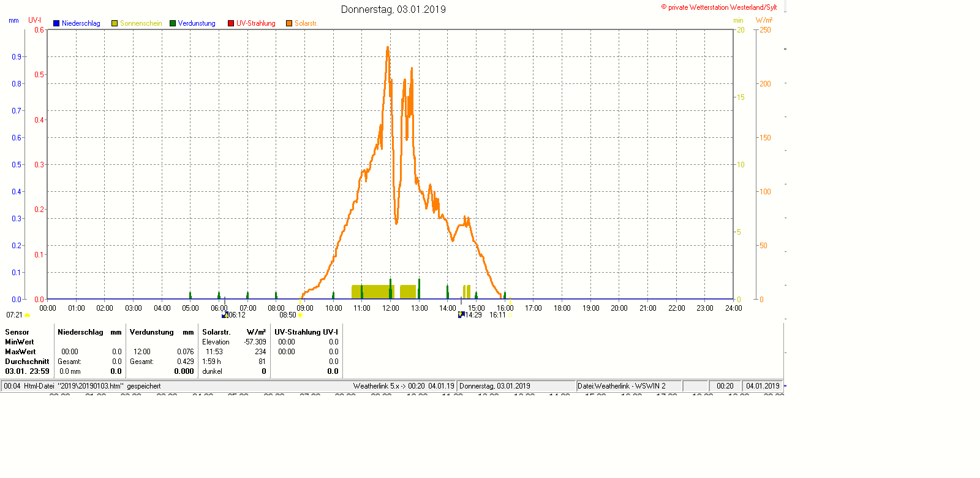This screenshot has height=478, width=980.
Task: Click the solar max time 11:53
Action: click(x=214, y=352)
